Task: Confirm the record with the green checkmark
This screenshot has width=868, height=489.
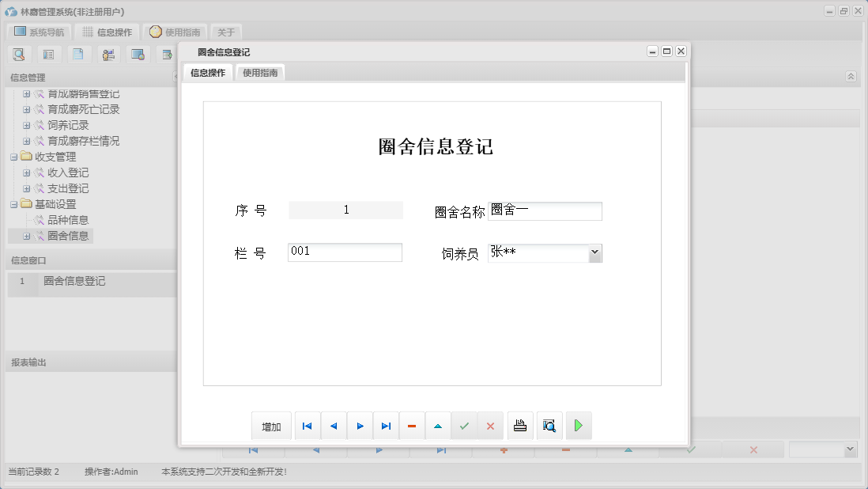Action: (x=464, y=425)
